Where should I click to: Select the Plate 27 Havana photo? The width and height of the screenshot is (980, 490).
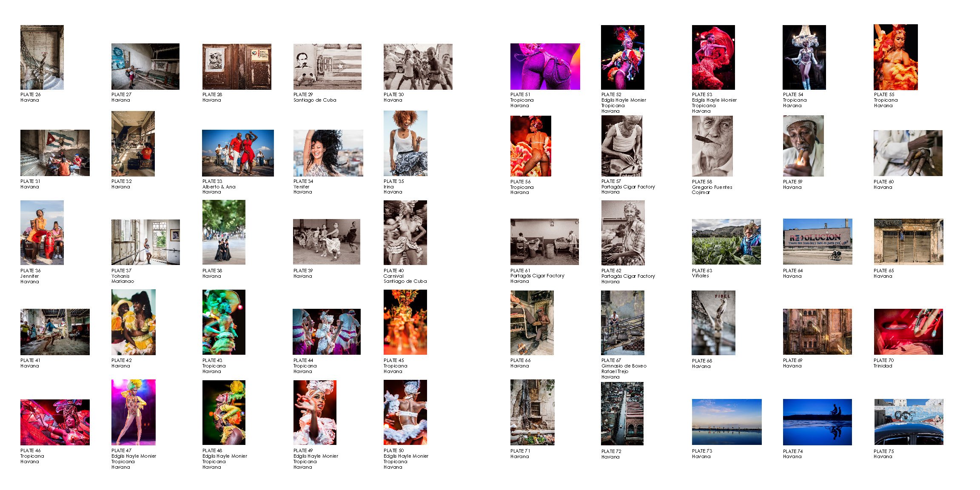(x=145, y=66)
